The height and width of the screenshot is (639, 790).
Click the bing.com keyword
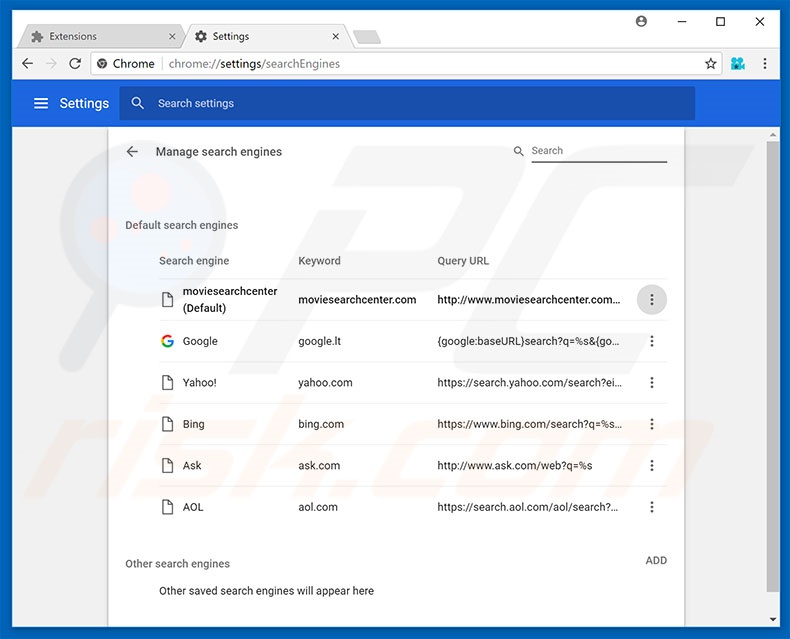tap(321, 424)
